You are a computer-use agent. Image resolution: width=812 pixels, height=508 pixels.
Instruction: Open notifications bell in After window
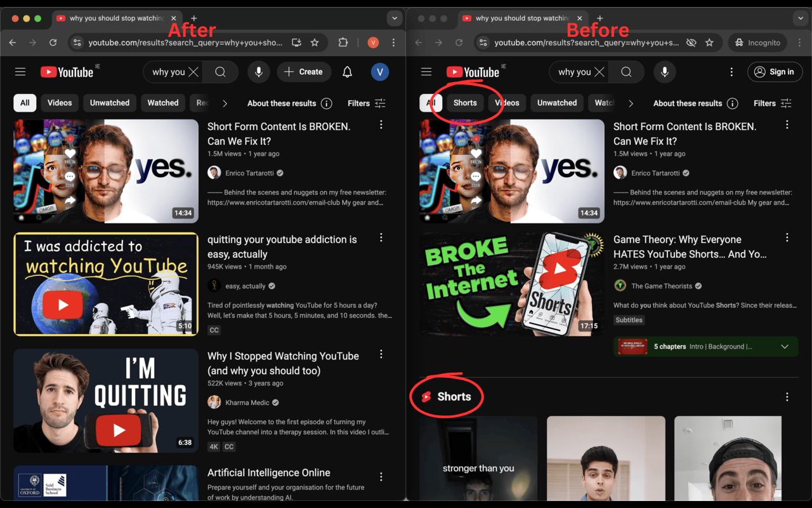tap(347, 72)
